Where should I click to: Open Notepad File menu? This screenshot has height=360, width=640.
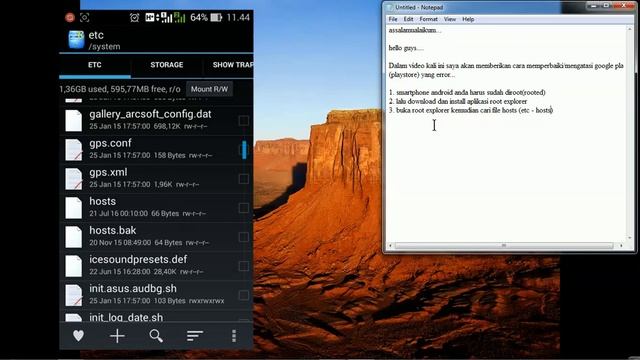click(393, 19)
